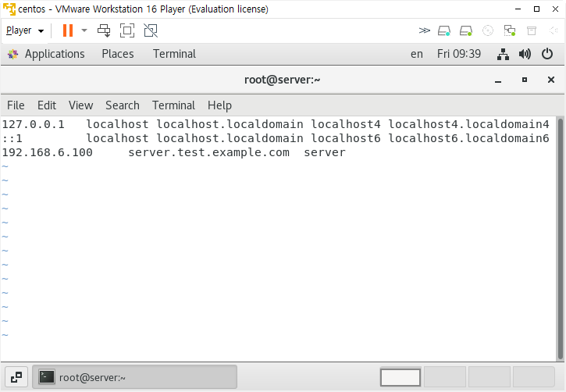Open the GNOME Applications menu
The height and width of the screenshot is (392, 566).
pos(55,54)
